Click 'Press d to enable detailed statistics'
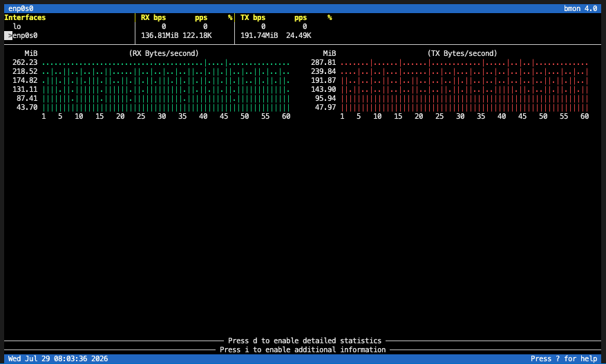606x364 pixels. [x=305, y=341]
